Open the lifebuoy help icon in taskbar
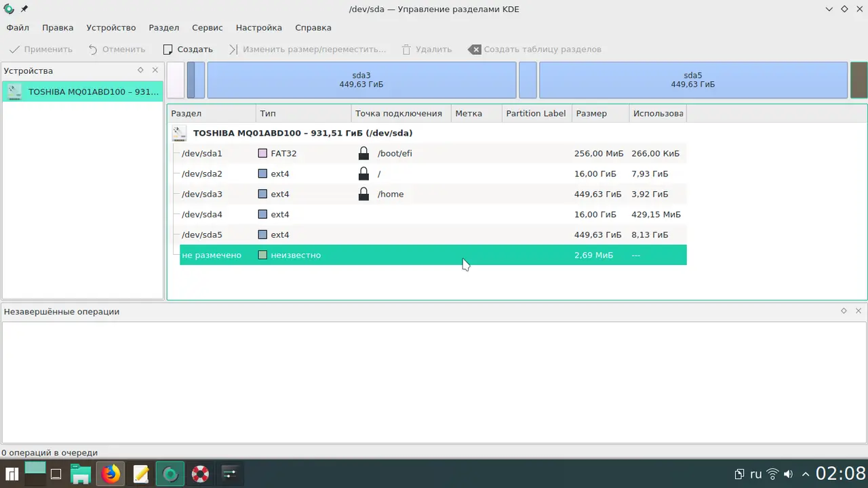This screenshot has height=488, width=868. (200, 474)
